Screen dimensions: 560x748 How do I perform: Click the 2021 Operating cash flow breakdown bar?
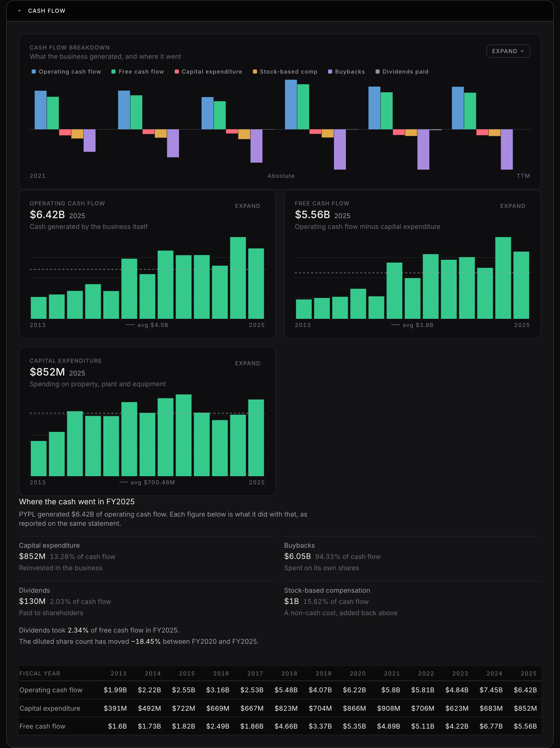41,110
